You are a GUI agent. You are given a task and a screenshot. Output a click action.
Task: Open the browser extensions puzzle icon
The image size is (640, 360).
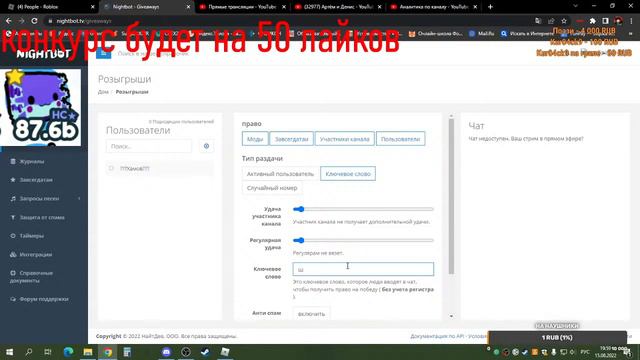click(593, 20)
